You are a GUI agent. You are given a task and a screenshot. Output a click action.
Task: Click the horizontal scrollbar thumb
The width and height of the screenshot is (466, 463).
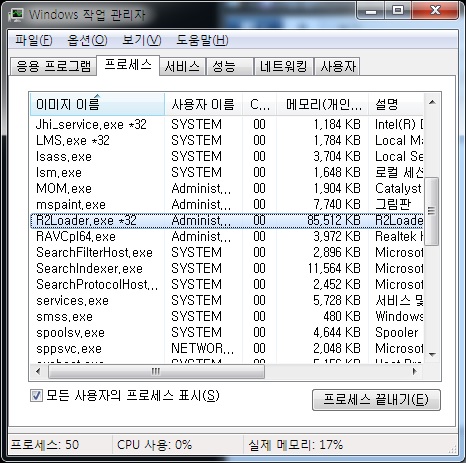point(156,371)
